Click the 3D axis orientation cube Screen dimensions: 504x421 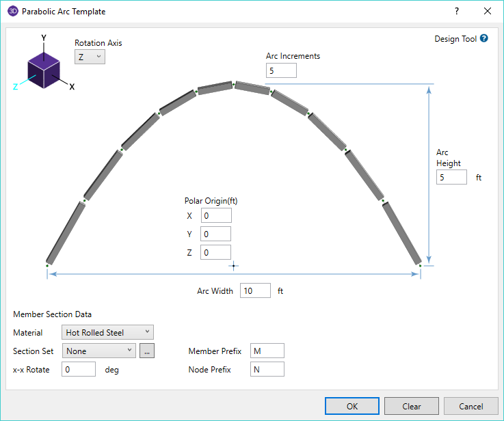click(44, 69)
